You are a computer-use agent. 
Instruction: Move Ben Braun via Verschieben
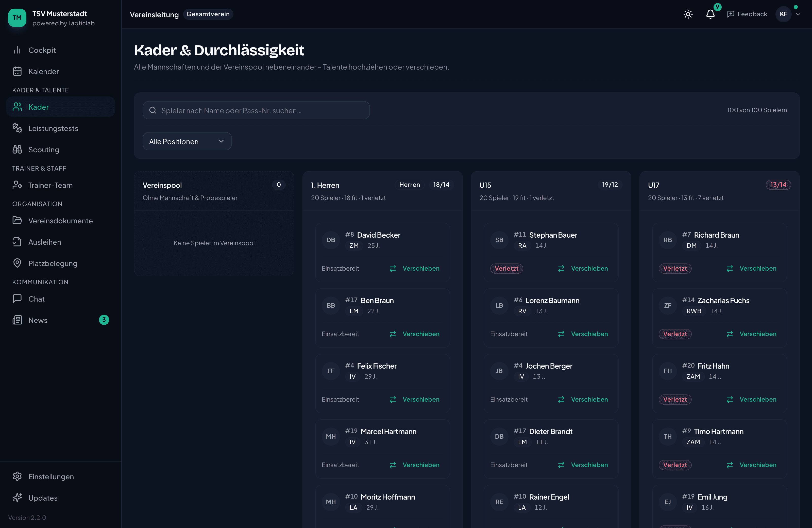click(x=415, y=334)
